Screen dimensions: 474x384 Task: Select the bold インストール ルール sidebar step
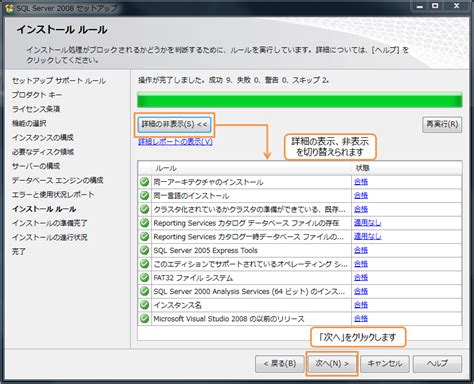44,209
